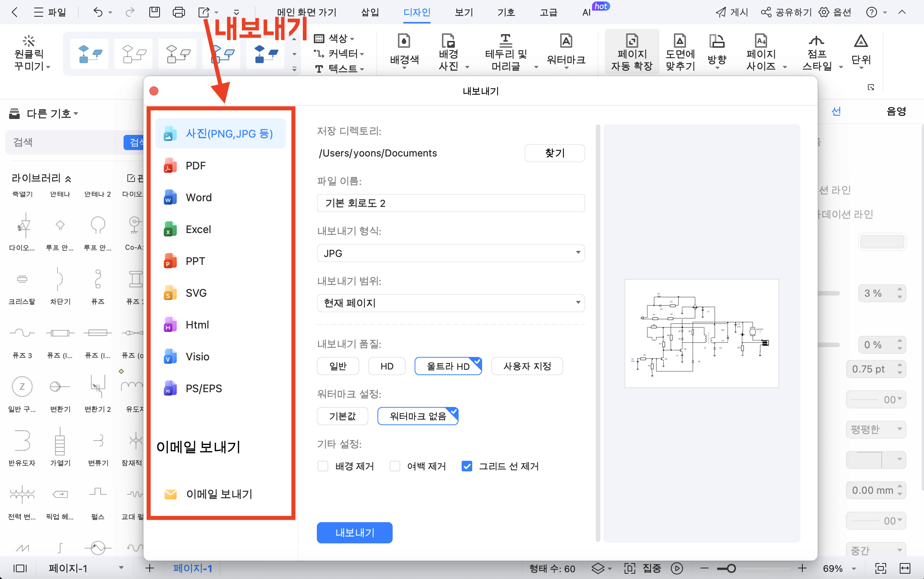Screen dimensions: 924x579
Task: Toggle 배경 제거 checkbox
Action: tap(323, 466)
